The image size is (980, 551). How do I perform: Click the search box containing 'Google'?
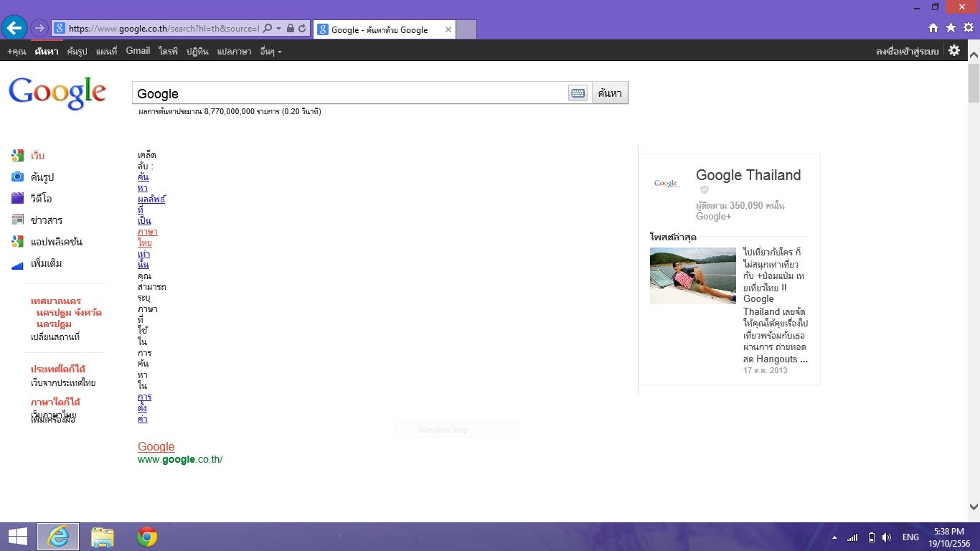(x=351, y=93)
